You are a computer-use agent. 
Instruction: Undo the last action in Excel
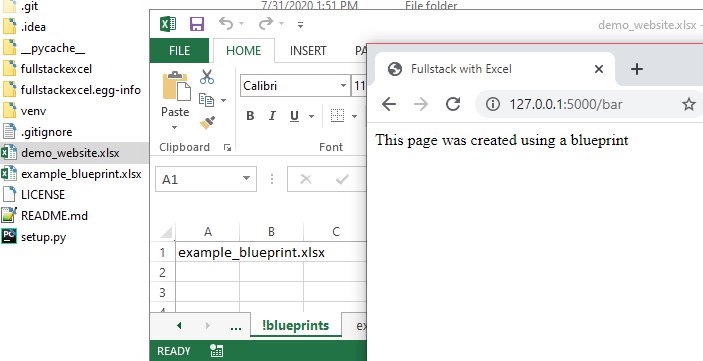(x=226, y=23)
